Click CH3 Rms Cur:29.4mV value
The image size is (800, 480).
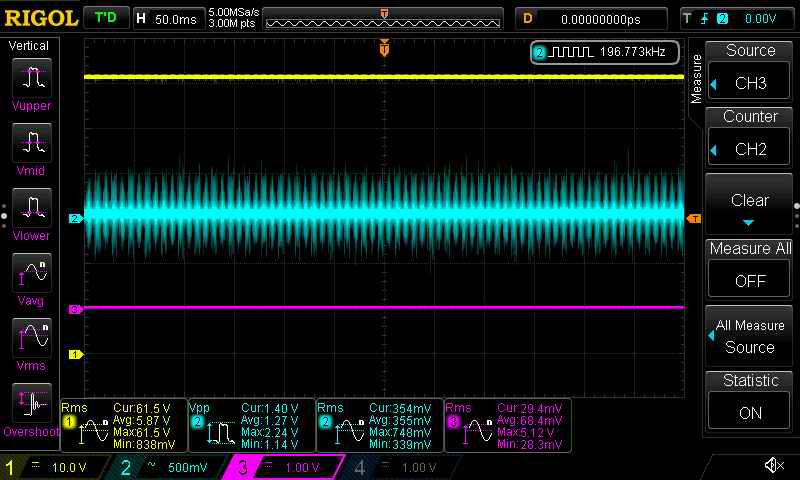[x=530, y=409]
